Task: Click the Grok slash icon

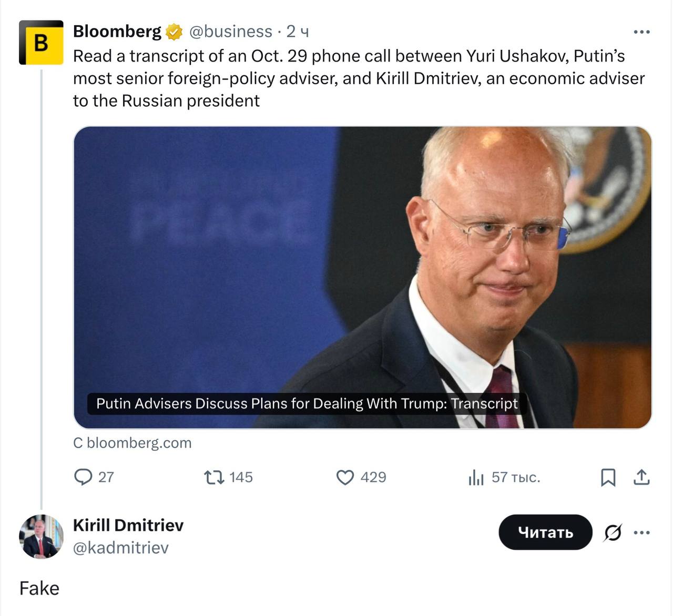Action: (x=613, y=532)
